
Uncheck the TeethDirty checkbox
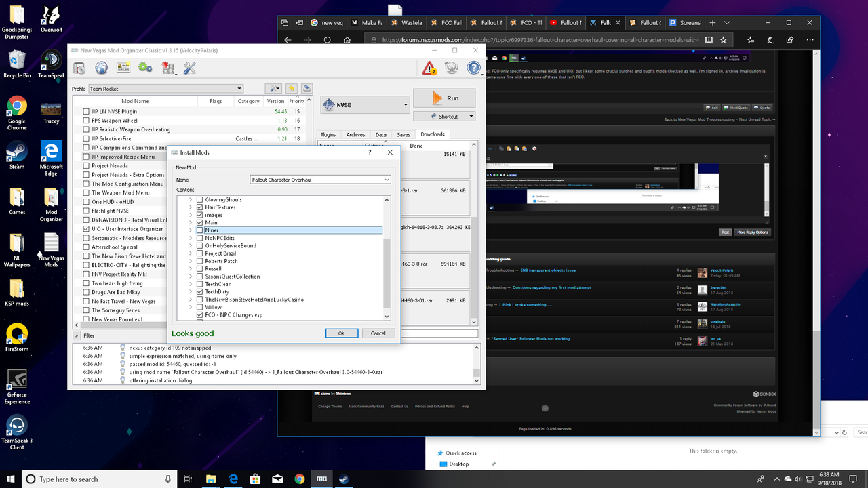pyautogui.click(x=200, y=291)
